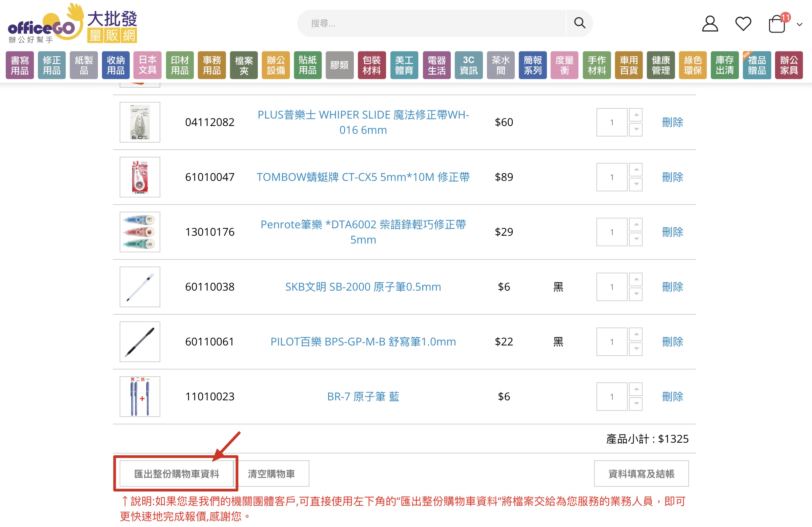Open PLUS普樂士 WHIPER SLIDE product link

point(363,122)
